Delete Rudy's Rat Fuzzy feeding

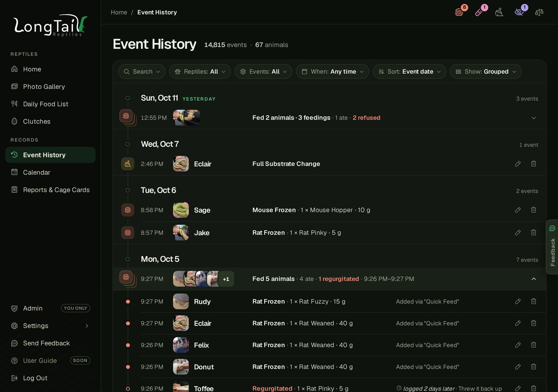534,301
